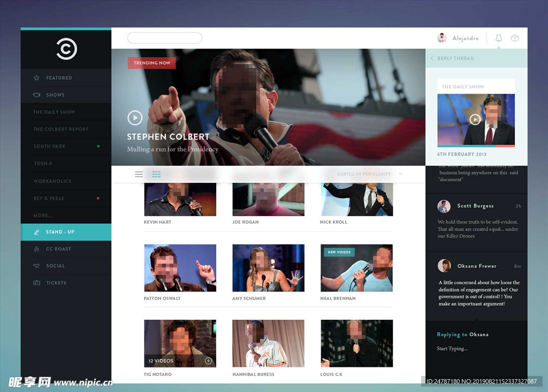
Task: Click the Start Typing reply field
Action: coord(452,348)
